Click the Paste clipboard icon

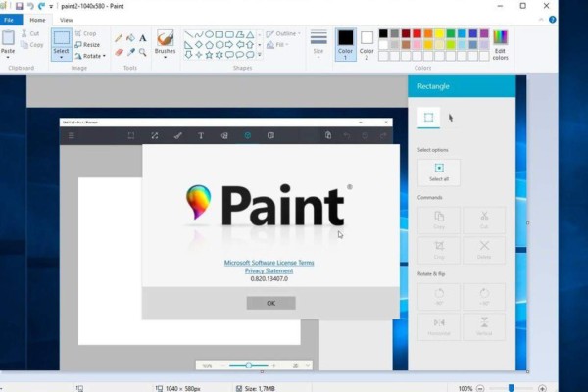(8, 38)
